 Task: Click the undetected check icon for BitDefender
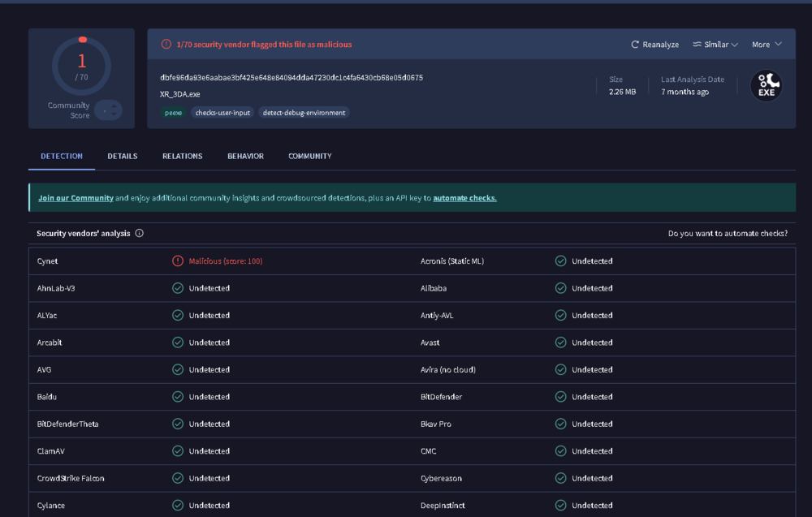click(x=560, y=397)
